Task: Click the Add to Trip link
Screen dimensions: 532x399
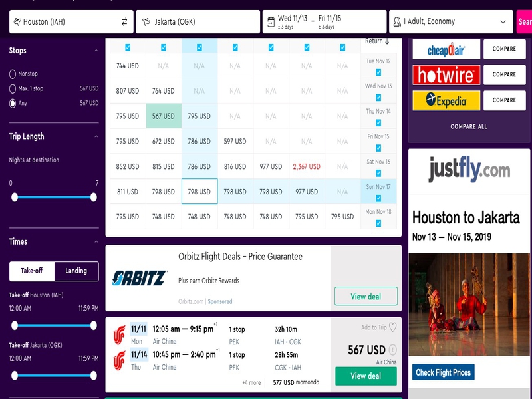Action: pyautogui.click(x=374, y=327)
